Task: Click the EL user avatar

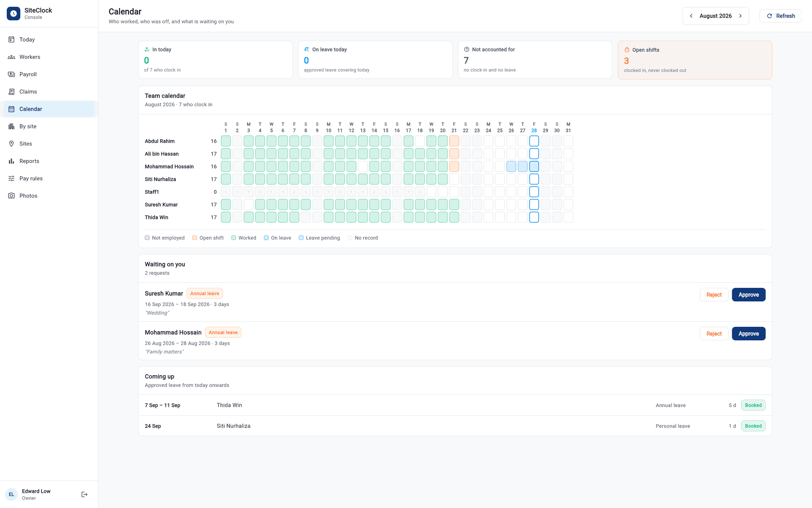Action: tap(11, 494)
